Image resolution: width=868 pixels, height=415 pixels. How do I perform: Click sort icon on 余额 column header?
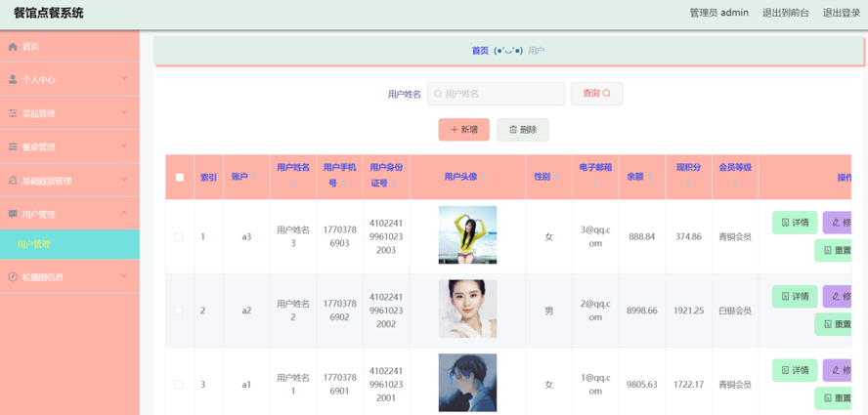(x=650, y=178)
